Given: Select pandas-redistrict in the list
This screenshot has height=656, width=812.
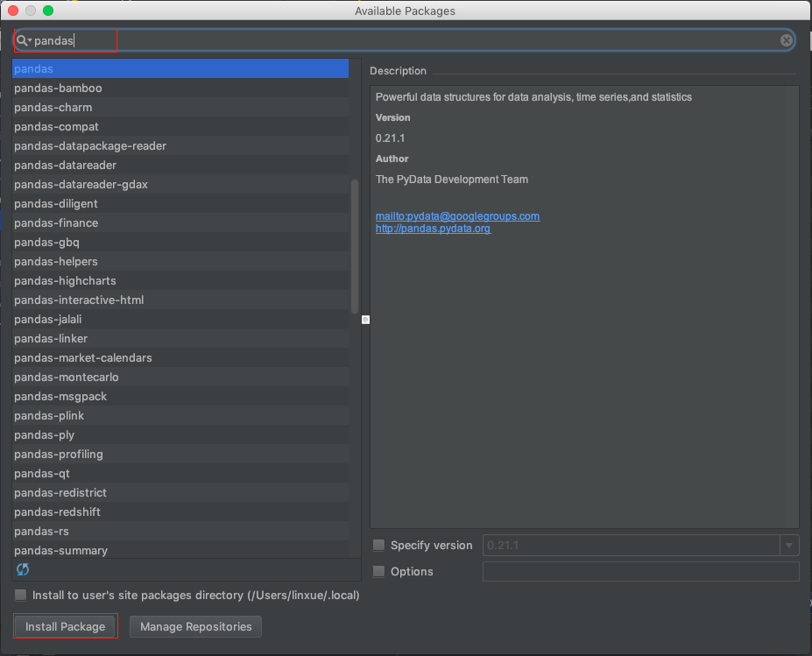Looking at the screenshot, I should pyautogui.click(x=180, y=493).
